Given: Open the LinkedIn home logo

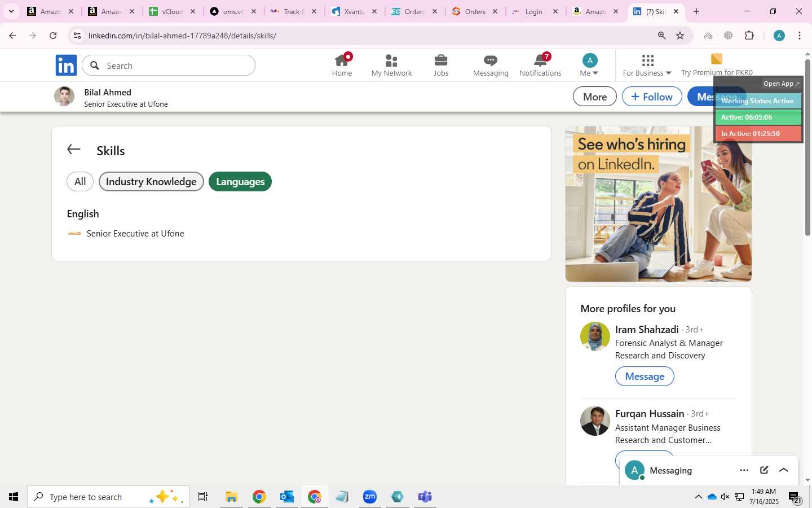Looking at the screenshot, I should coord(66,65).
